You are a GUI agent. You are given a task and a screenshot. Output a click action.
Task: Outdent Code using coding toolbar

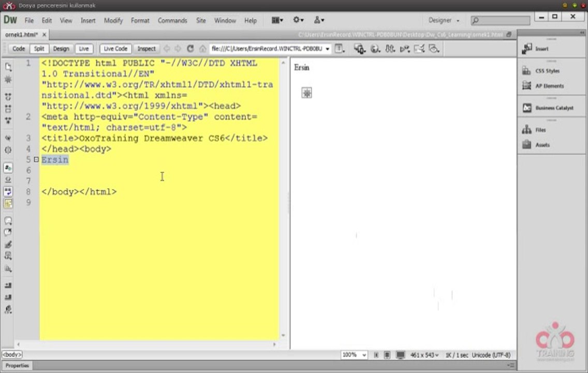coord(8,297)
